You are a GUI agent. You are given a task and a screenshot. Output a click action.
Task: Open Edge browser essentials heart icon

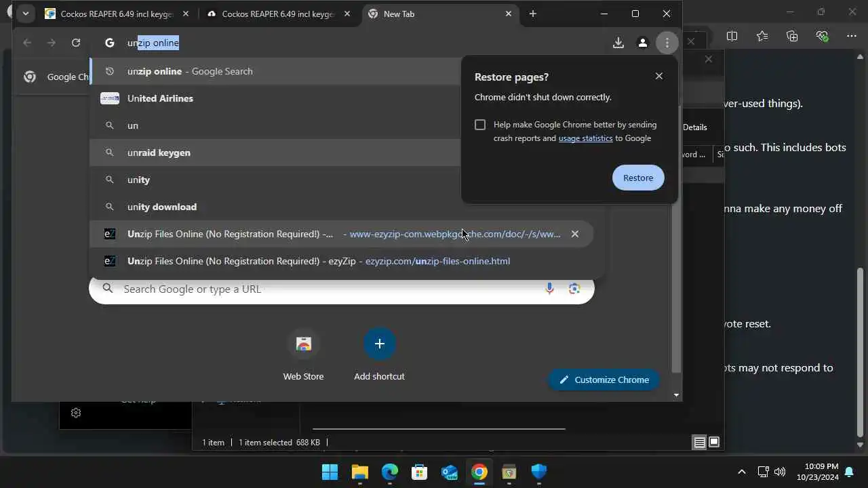tap(822, 36)
